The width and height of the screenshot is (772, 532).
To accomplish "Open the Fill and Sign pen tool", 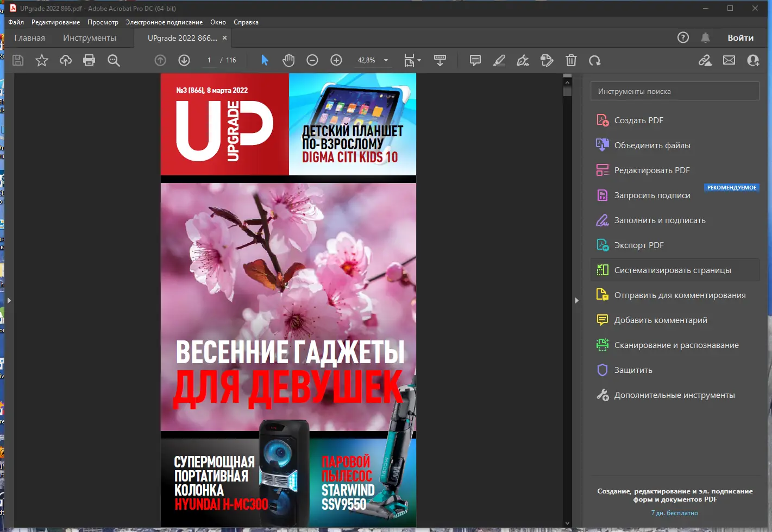I will pos(523,60).
